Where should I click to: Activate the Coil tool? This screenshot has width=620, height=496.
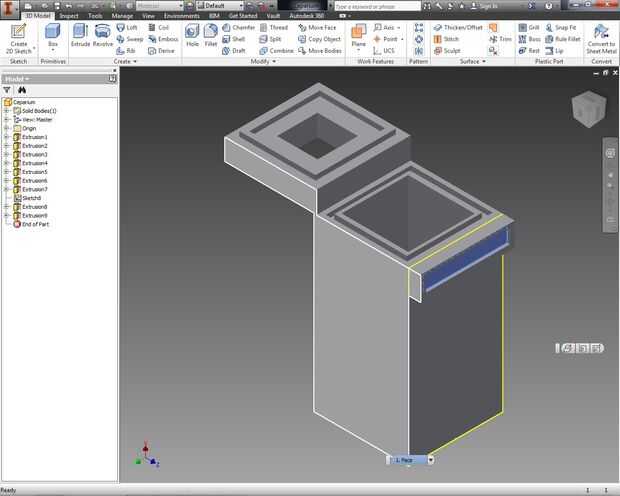click(159, 27)
